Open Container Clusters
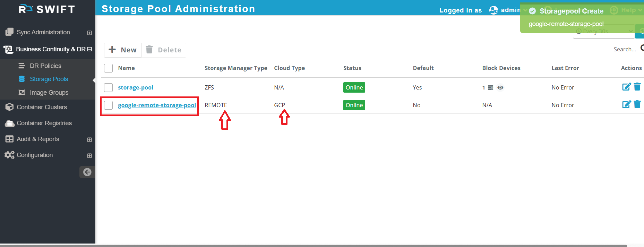644x247 pixels. point(42,107)
